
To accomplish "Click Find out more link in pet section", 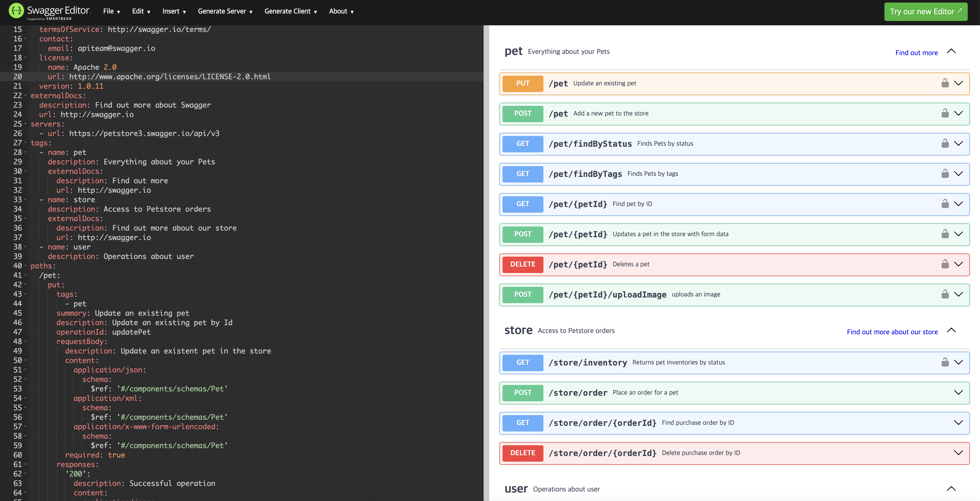I will [916, 53].
